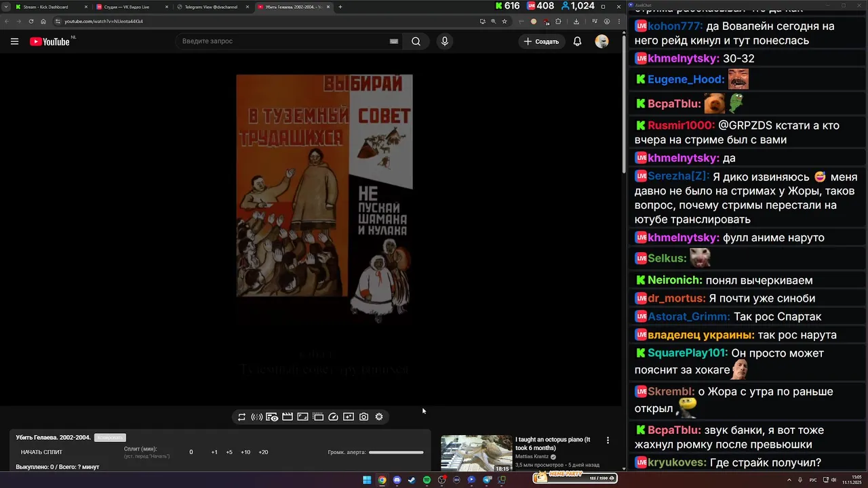868x488 pixels.
Task: Open Spotify from the taskbar
Action: [427, 480]
